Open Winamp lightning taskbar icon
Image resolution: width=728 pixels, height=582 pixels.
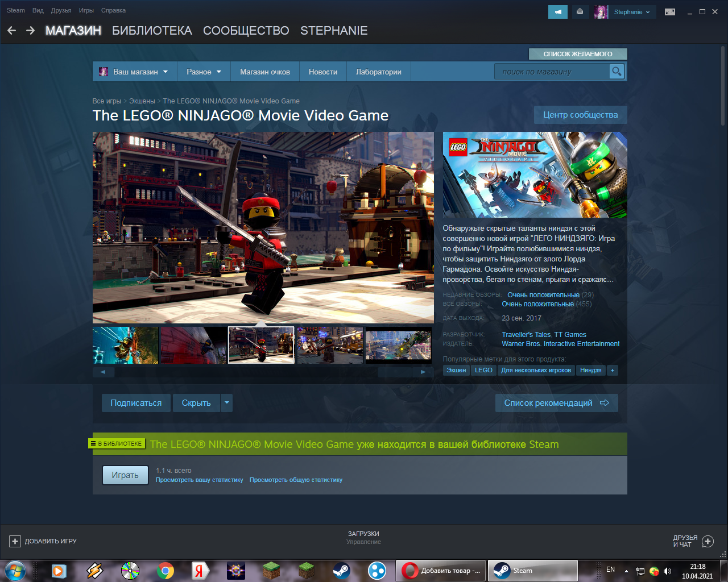click(x=94, y=571)
